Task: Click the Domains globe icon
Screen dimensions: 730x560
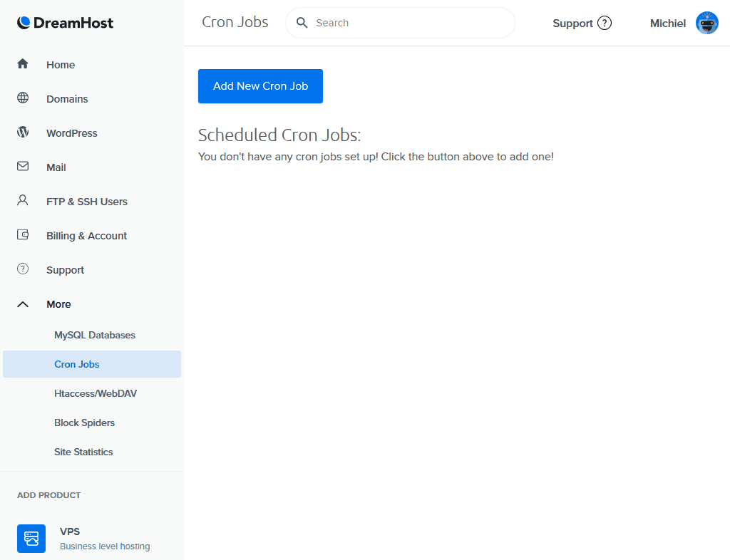Action: coord(23,98)
